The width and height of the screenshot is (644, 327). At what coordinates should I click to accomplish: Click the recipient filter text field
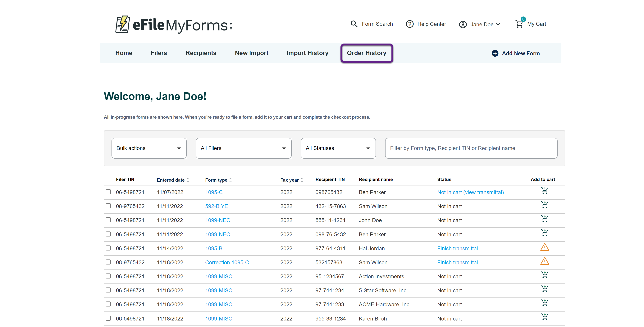(x=471, y=148)
